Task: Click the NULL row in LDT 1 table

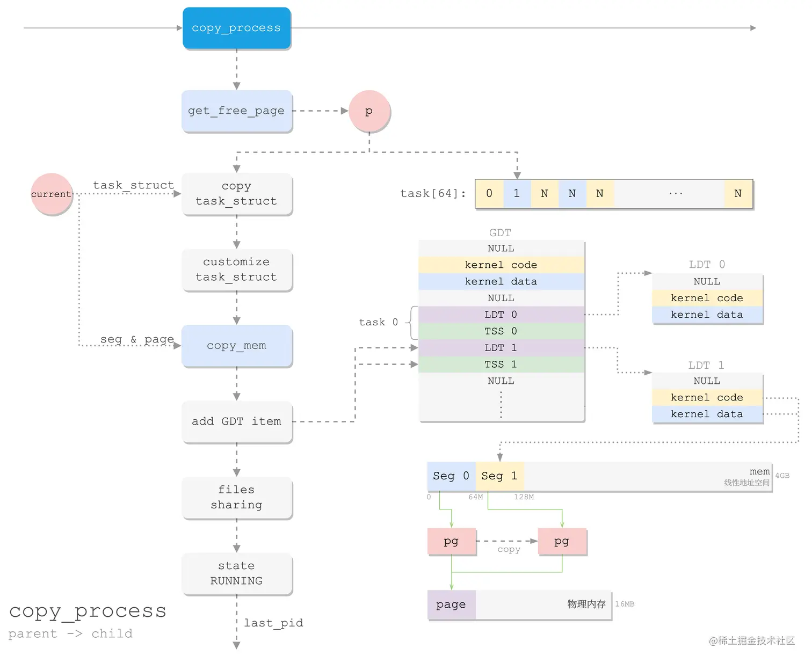Action: pyautogui.click(x=707, y=381)
